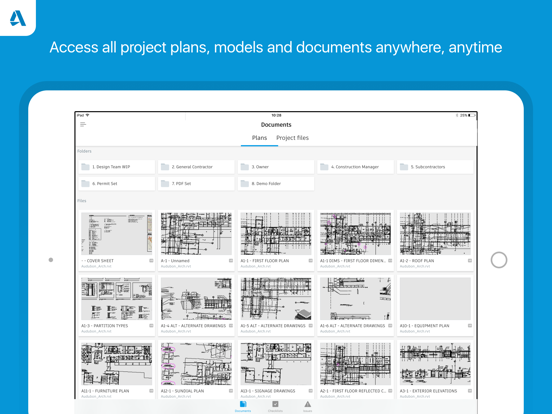This screenshot has height=414, width=552.
Task: Open FIRST FLOOR REFLECTED C... thumbnail
Action: (x=356, y=364)
